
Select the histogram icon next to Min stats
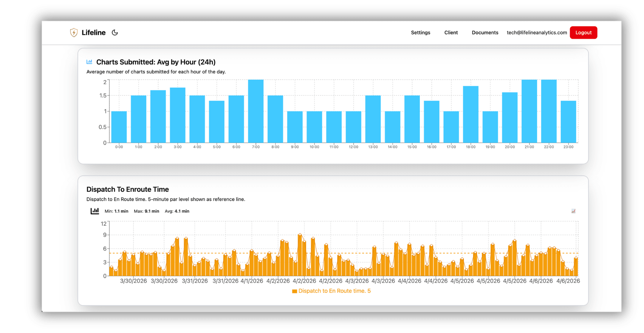click(x=95, y=211)
